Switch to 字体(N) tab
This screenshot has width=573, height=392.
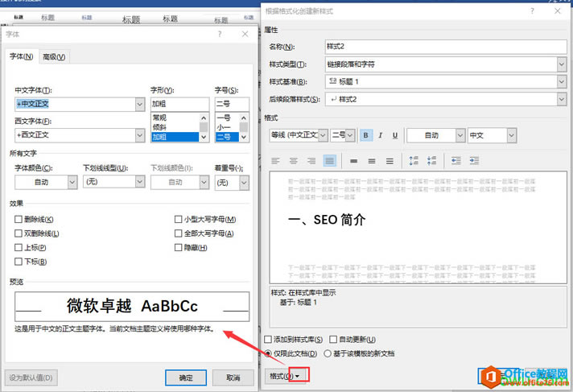click(21, 56)
